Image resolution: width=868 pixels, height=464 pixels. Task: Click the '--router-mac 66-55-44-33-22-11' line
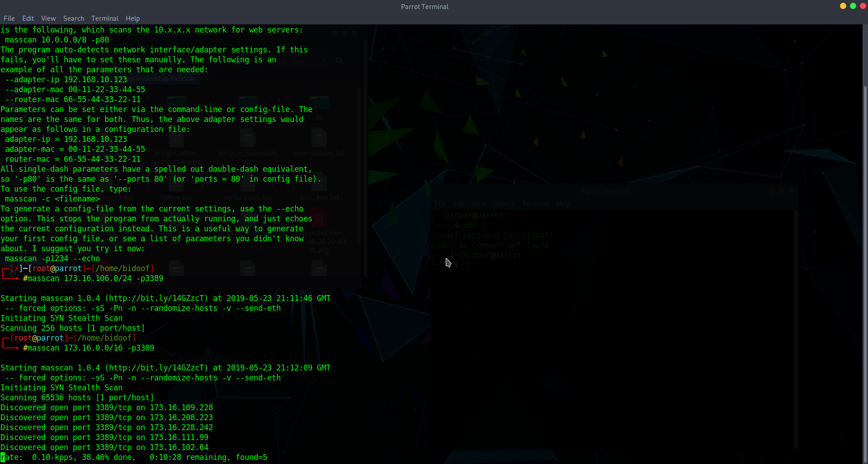[x=73, y=99]
